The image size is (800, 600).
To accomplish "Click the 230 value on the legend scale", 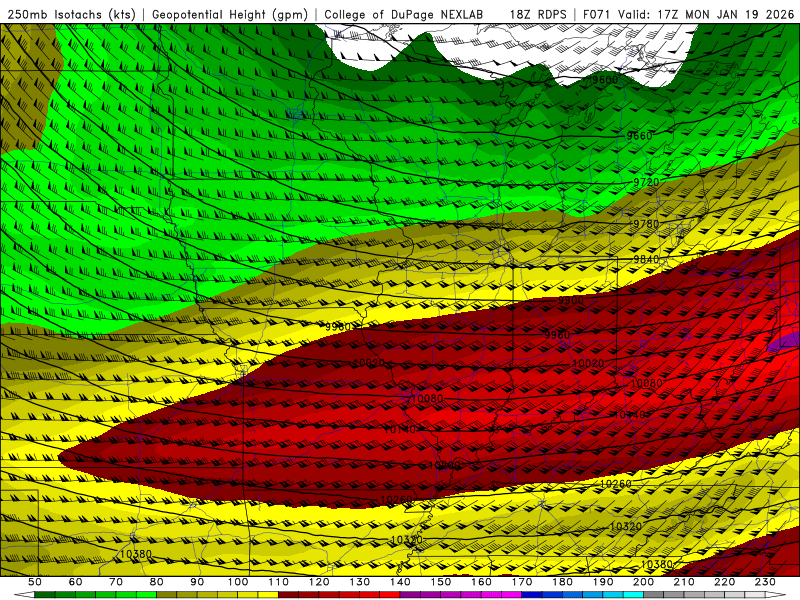I will click(765, 582).
